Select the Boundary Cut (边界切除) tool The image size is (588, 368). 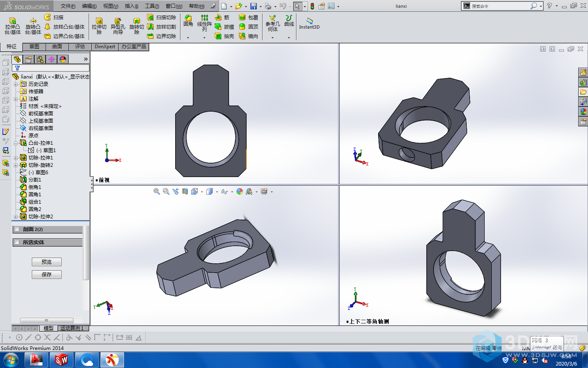162,36
